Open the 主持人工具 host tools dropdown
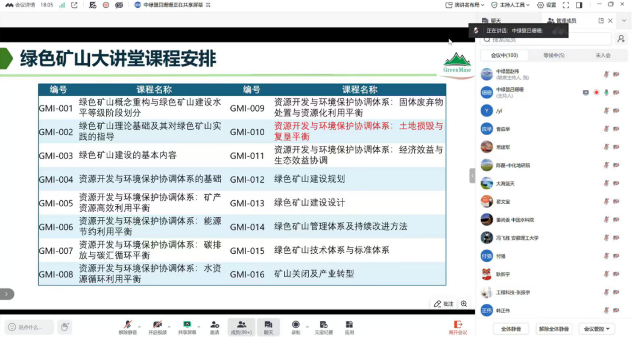Image resolution: width=644 pixels, height=357 pixels. coord(510,5)
